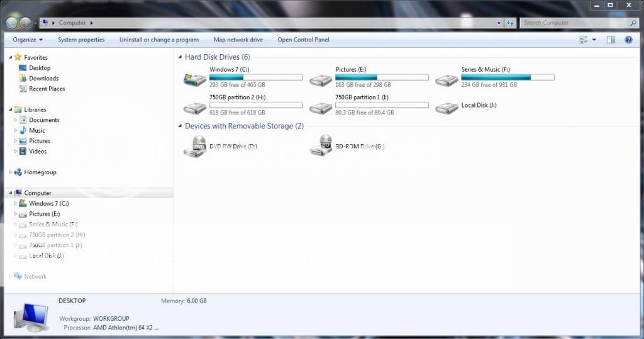Click the Homegroup icon in sidebar
Image resolution: width=644 pixels, height=339 pixels.
(18, 172)
